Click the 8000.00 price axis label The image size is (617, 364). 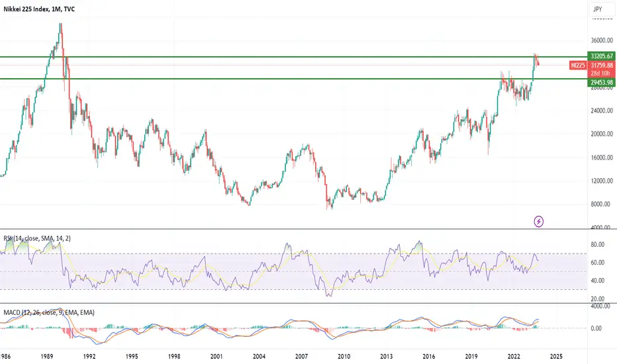pos(602,205)
